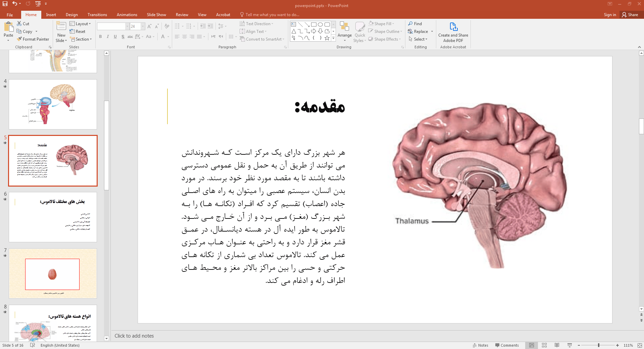Click Create and Share Adobe PDF
This screenshot has width=644, height=349.
453,32
